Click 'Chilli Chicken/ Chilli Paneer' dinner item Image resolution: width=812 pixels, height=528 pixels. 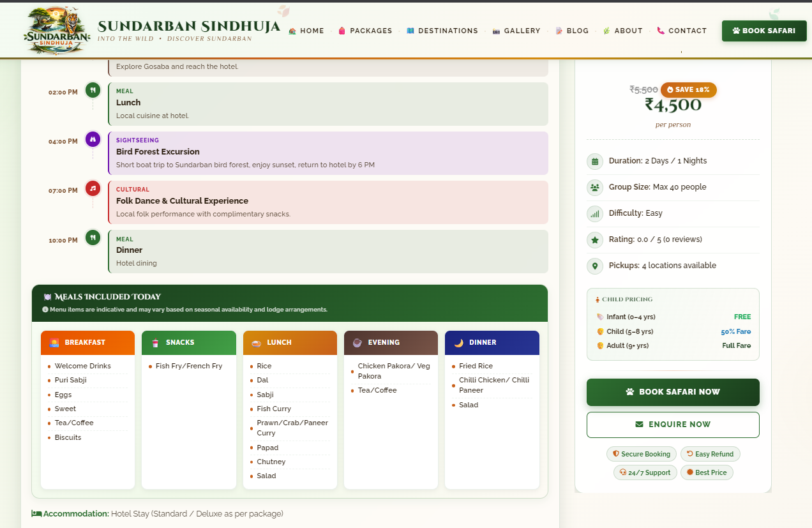[x=494, y=385]
